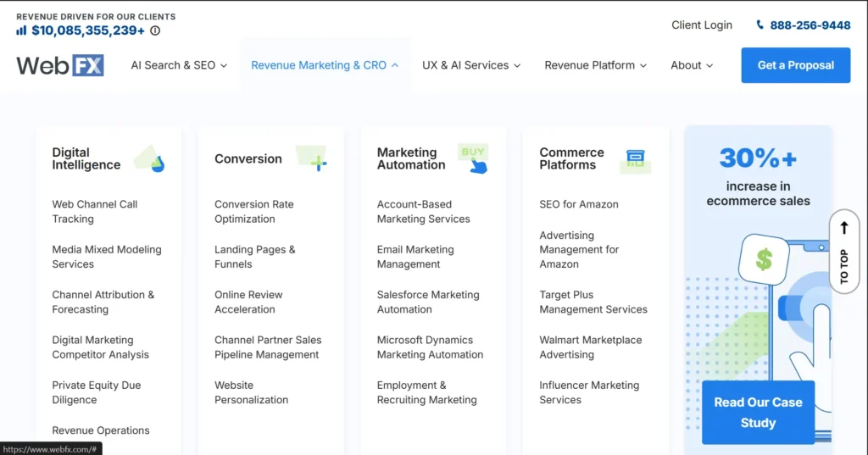Click the $10,085,355,239+ revenue figure
Screen dimensions: 868x455
pyautogui.click(x=88, y=31)
